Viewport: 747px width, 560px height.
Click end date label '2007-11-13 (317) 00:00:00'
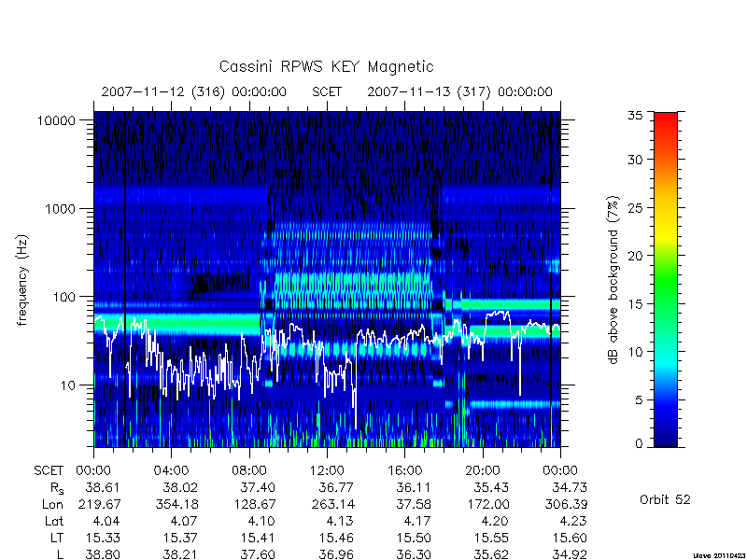tap(459, 91)
